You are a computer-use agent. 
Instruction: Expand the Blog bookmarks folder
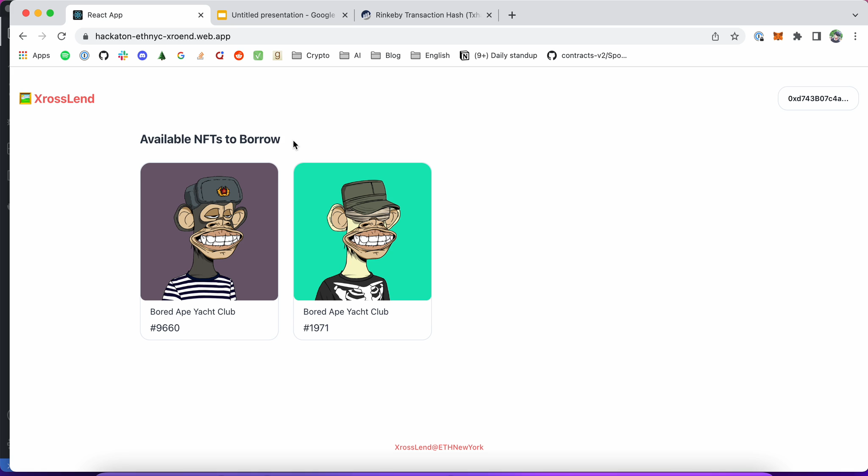click(386, 56)
